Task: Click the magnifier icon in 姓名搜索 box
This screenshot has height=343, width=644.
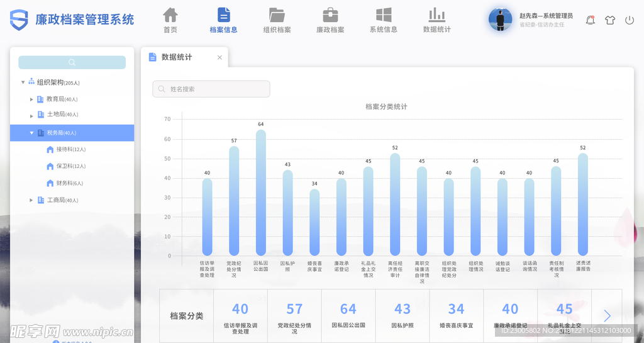Action: pos(162,89)
